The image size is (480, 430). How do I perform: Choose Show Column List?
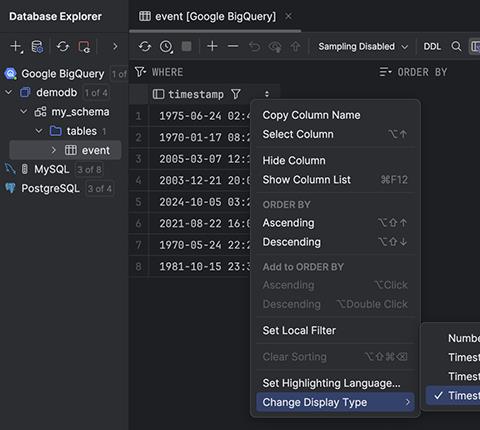tap(335, 180)
